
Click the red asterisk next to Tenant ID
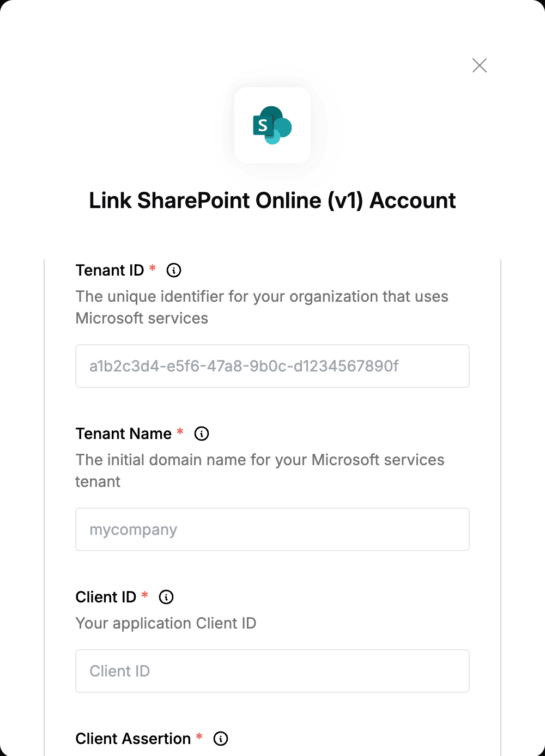point(153,267)
